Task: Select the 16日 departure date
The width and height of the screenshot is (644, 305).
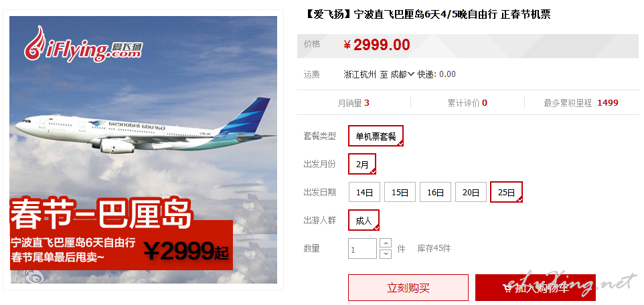Action: 435,192
